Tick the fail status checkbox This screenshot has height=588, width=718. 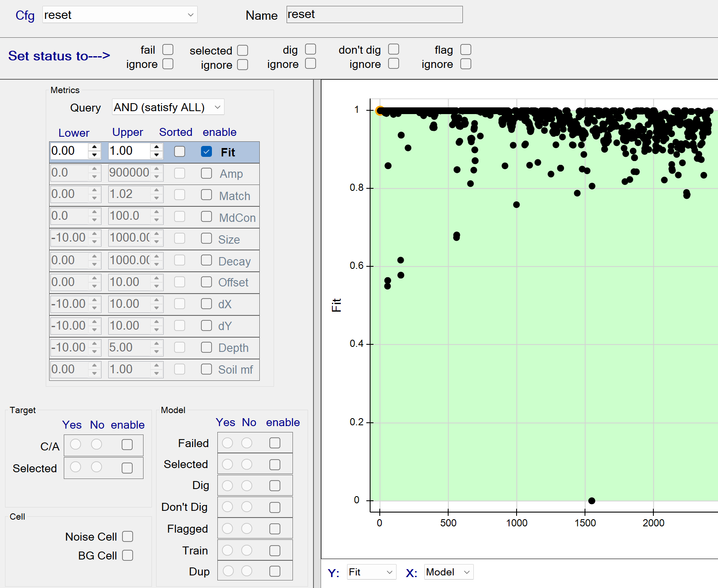click(x=168, y=49)
